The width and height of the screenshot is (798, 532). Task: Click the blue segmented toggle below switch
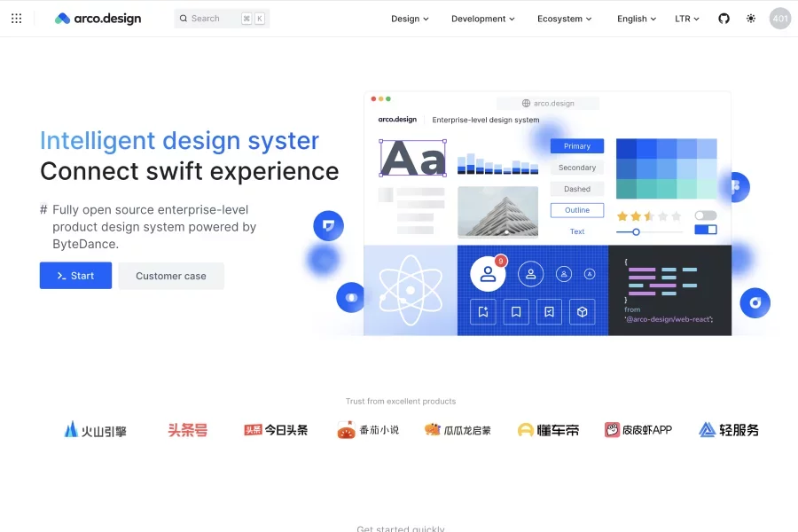[706, 230]
